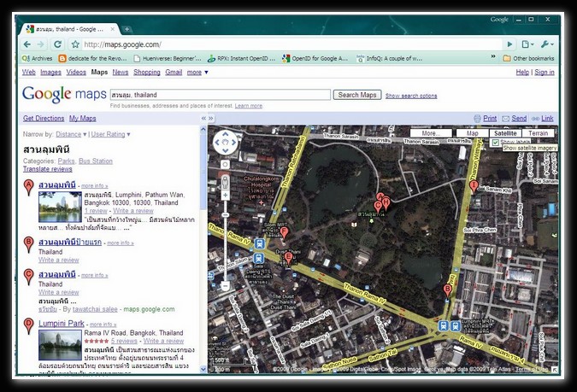This screenshot has width=577, height=392.
Task: Open the Archives bookmark
Action: click(37, 58)
